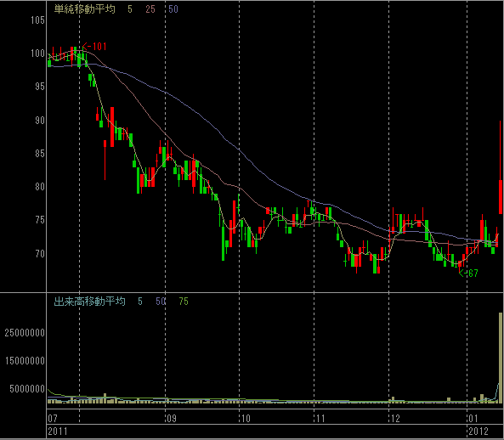Select the blue 50-period price average label

[173, 9]
